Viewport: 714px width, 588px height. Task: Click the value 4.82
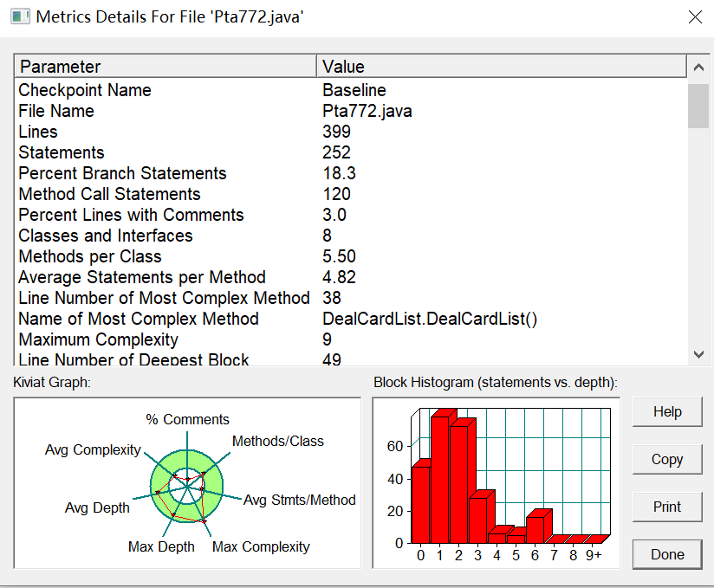pos(340,277)
